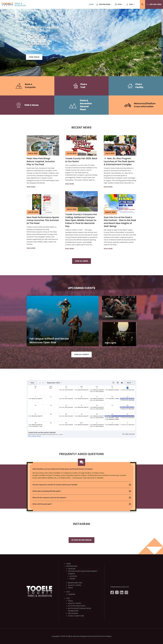163x644 pixels.
Task: Click the search magnifier icon in header
Action: [142, 4]
